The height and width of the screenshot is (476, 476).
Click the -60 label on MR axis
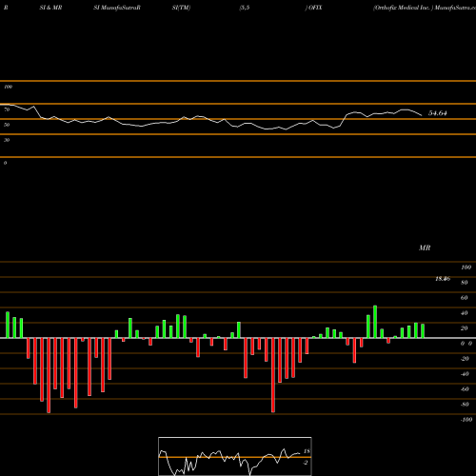[x=465, y=389]
